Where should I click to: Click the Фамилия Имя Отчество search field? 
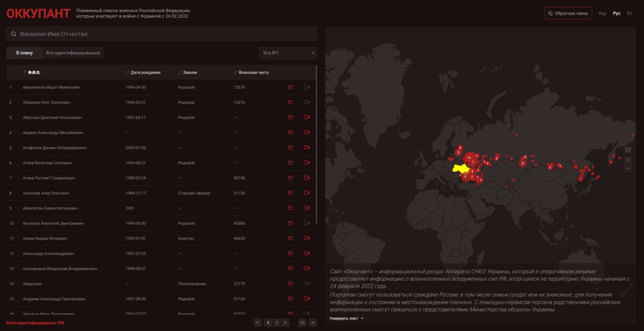(x=161, y=34)
